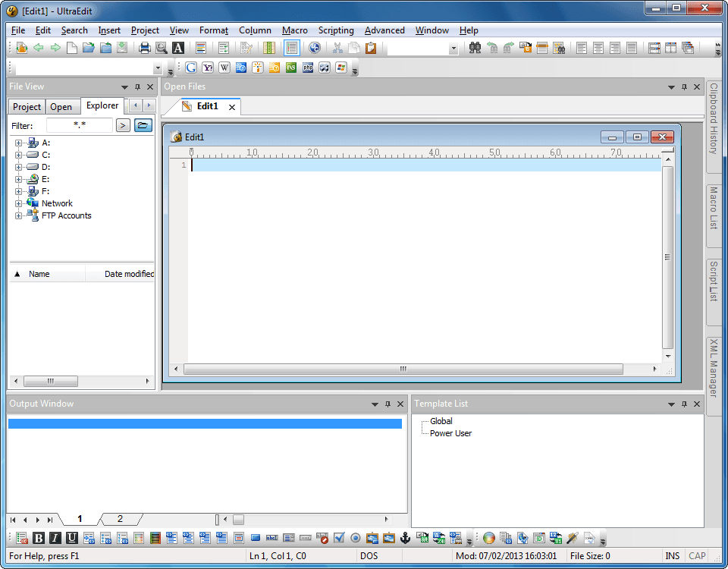Toggle the highlighted line numbers display icon
This screenshot has height=569, width=728.
pos(292,47)
